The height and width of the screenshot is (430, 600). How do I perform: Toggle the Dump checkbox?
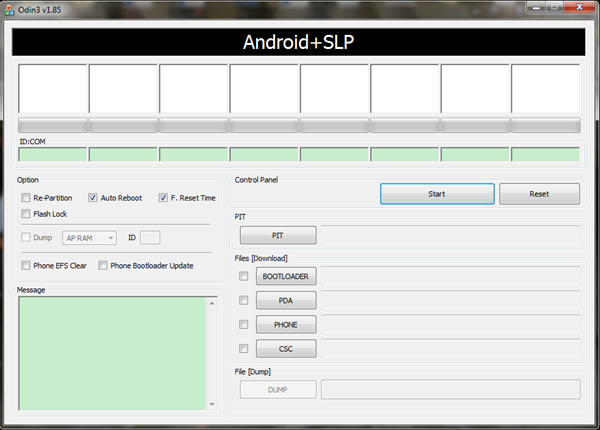(26, 238)
